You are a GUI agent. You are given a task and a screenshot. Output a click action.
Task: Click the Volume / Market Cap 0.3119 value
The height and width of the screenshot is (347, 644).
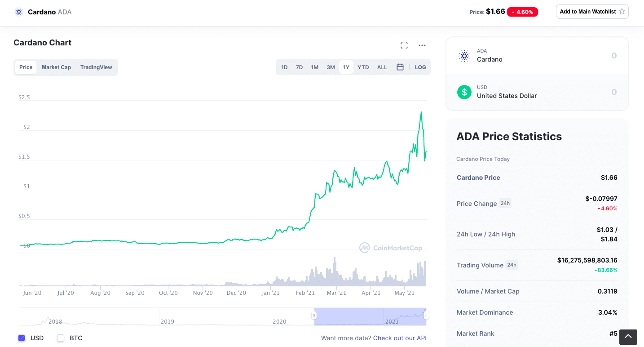click(x=608, y=291)
